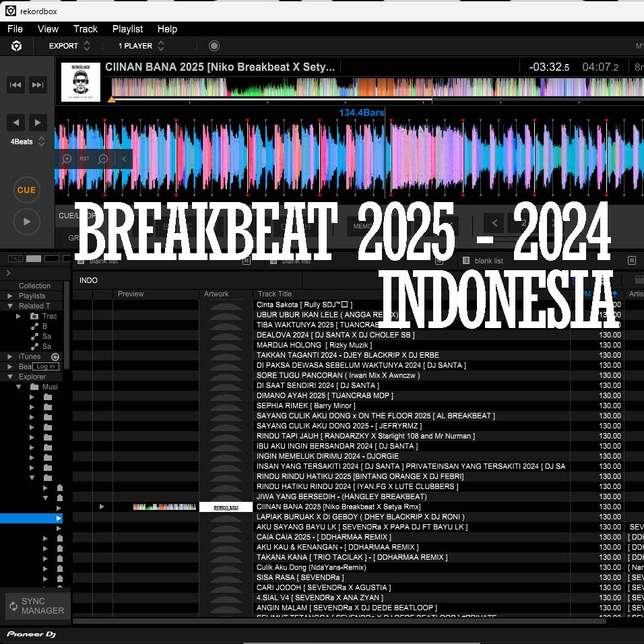Screen dimensions: 644x644
Task: Open the View menu
Action: (48, 29)
